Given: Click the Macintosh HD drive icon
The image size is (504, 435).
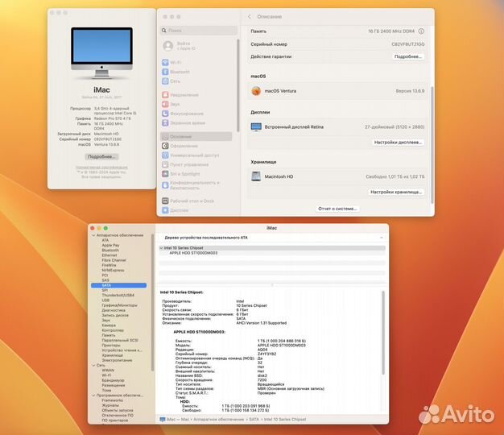Looking at the screenshot, I should 256,176.
